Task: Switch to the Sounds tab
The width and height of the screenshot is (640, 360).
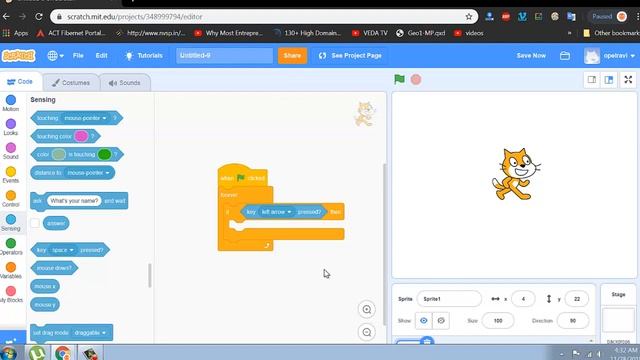Action: pyautogui.click(x=125, y=82)
